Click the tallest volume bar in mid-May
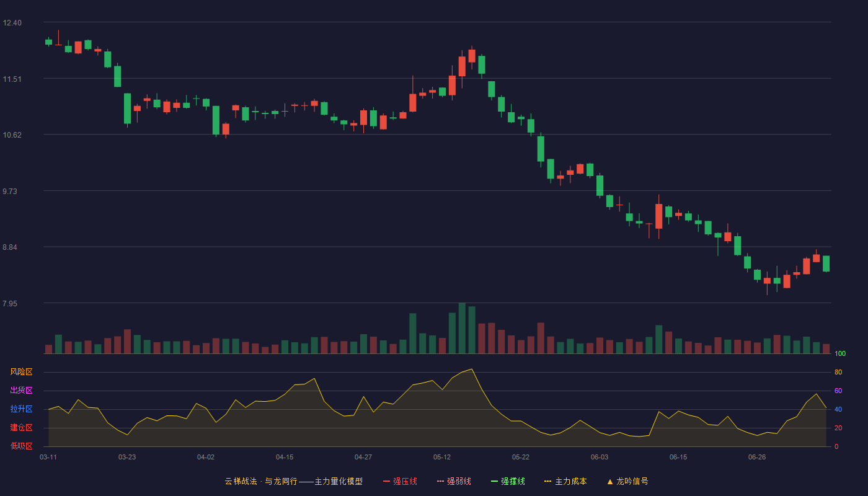 click(462, 328)
